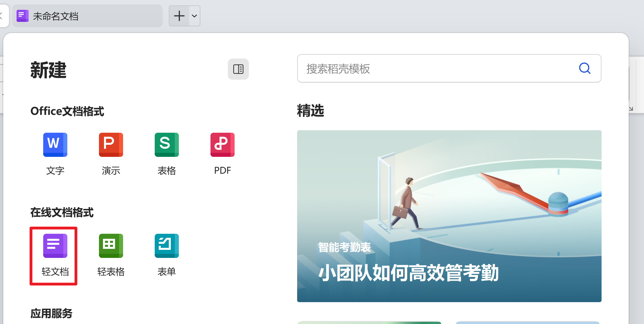Screen dimensions: 644x324
Task: Create a new 演示 presentation
Action: (111, 145)
